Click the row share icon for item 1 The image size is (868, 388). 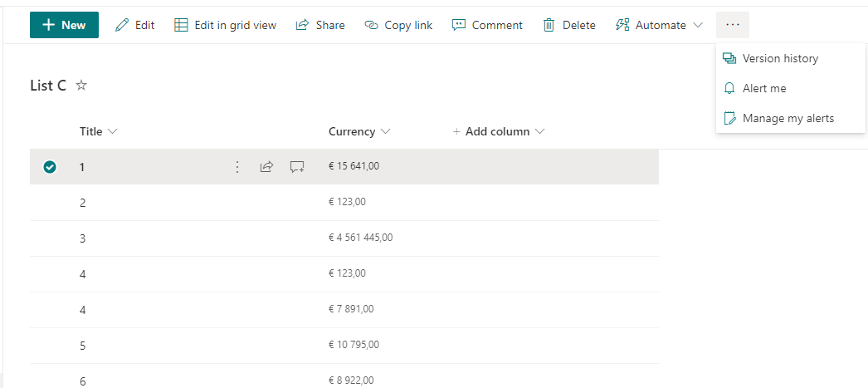point(266,167)
